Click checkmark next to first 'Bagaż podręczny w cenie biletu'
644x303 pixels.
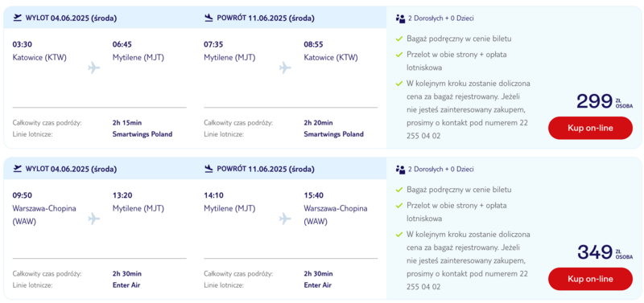click(398, 39)
